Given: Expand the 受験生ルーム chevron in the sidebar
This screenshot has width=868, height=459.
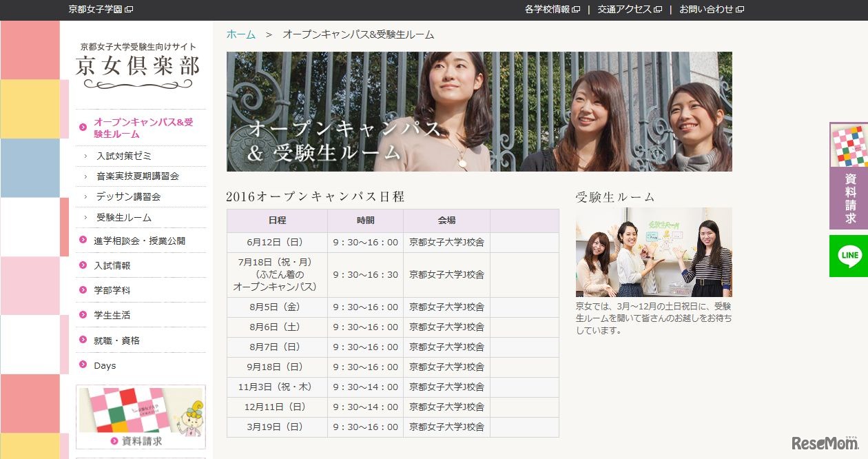Looking at the screenshot, I should [86, 217].
